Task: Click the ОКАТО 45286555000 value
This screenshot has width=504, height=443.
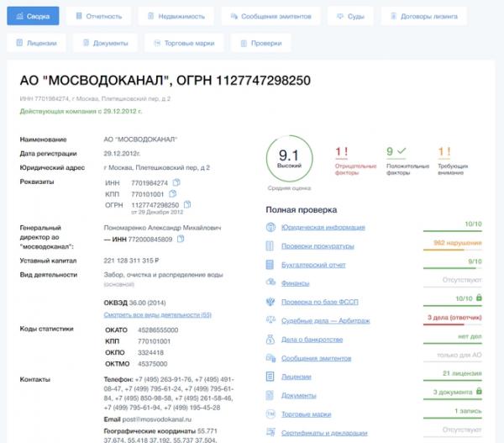Action: point(158,330)
